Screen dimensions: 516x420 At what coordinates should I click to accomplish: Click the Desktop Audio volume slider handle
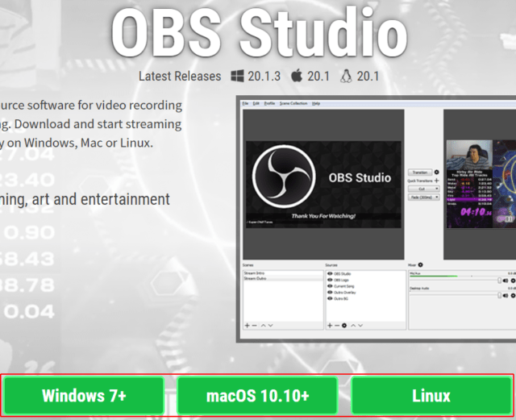pos(500,296)
